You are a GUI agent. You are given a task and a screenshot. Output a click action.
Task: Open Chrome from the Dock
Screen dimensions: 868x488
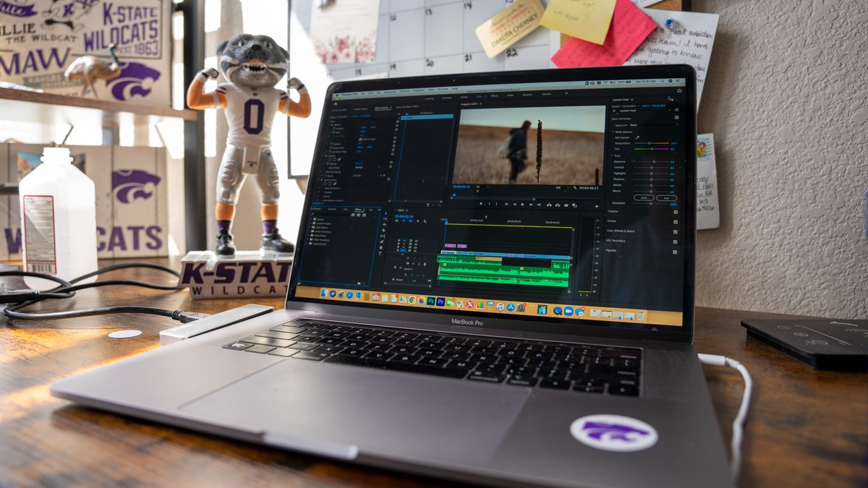412,299
